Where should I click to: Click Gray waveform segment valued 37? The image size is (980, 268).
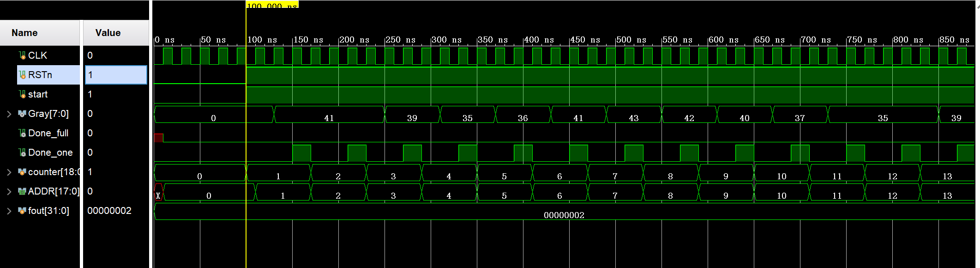click(x=800, y=115)
